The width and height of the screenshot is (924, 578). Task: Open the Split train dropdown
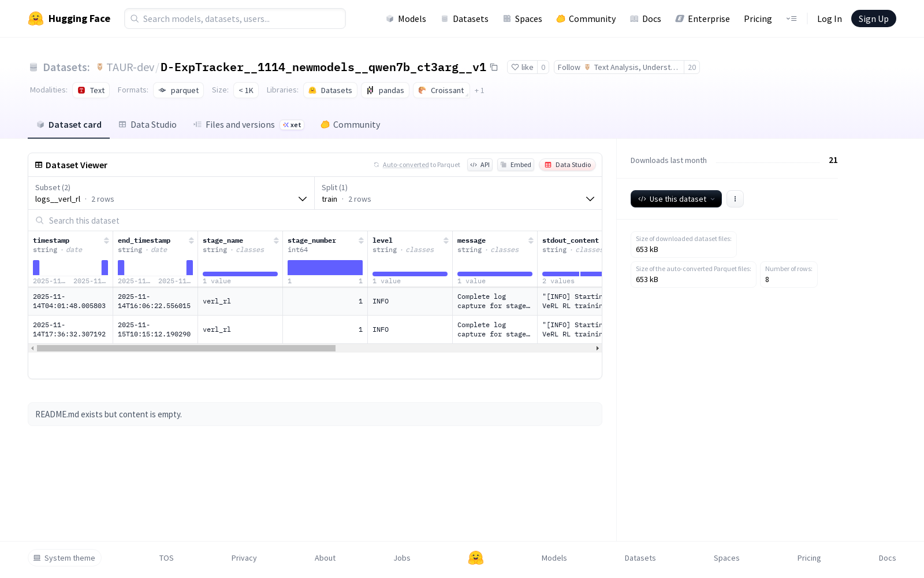[458, 193]
